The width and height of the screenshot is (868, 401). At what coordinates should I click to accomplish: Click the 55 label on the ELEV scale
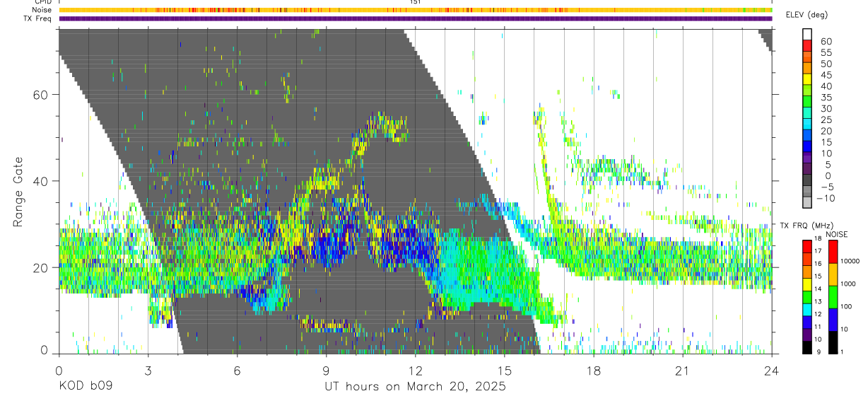[x=825, y=52]
